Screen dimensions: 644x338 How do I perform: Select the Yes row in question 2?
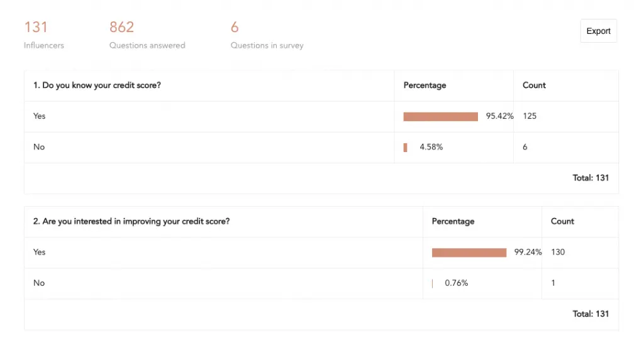point(40,253)
